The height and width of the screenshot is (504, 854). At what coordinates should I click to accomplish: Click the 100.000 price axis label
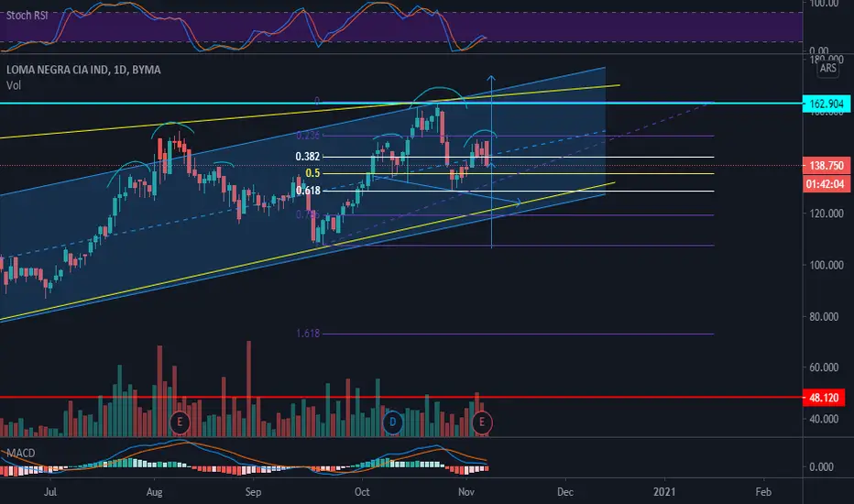[x=826, y=266]
